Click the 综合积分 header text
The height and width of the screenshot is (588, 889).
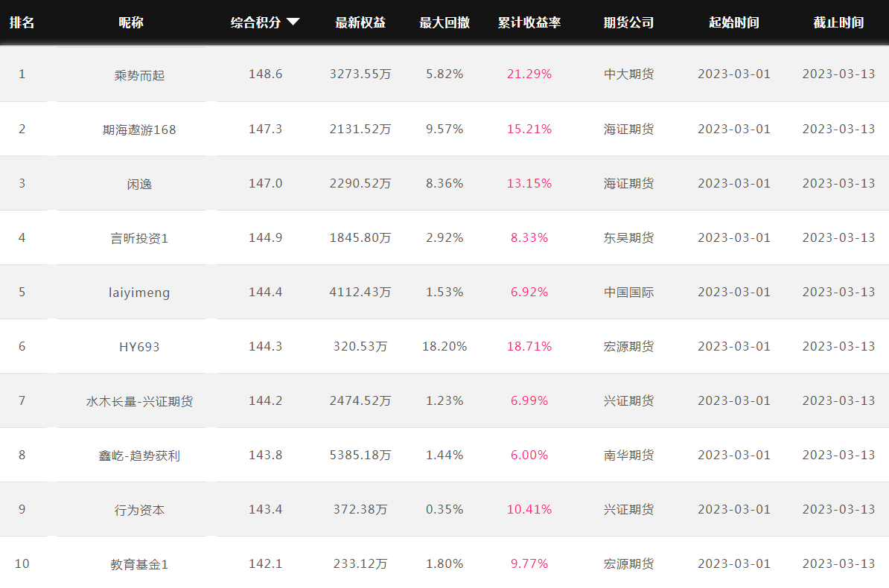coord(255,22)
